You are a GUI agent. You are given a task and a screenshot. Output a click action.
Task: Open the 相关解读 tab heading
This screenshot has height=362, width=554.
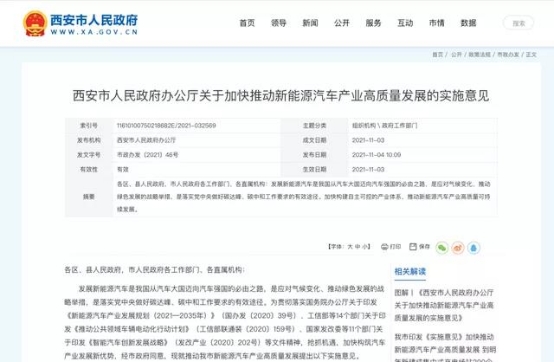(x=410, y=272)
